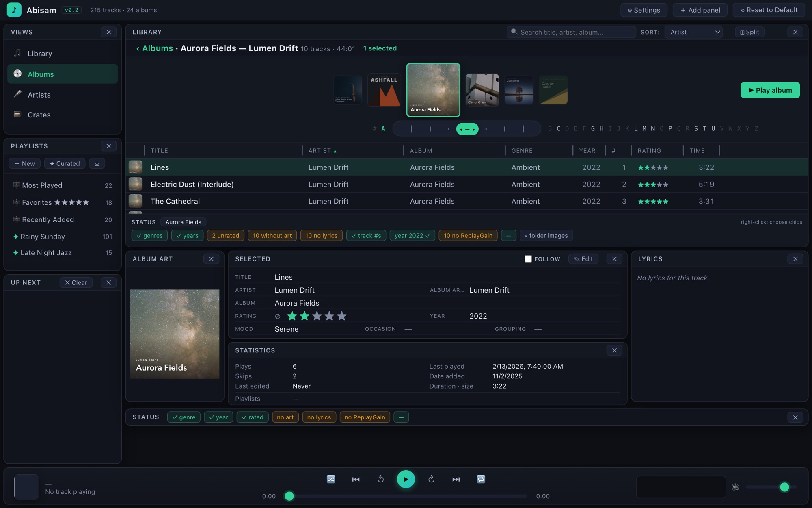Image resolution: width=812 pixels, height=508 pixels.
Task: Close the Views panel
Action: coord(108,32)
